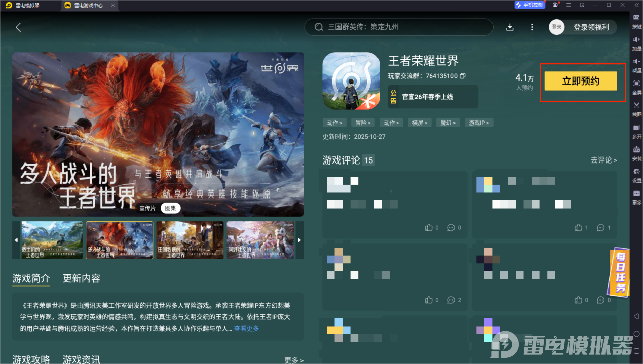643x364 pixels.
Task: Click the 手机控制 button in title bar
Action: (x=529, y=5)
